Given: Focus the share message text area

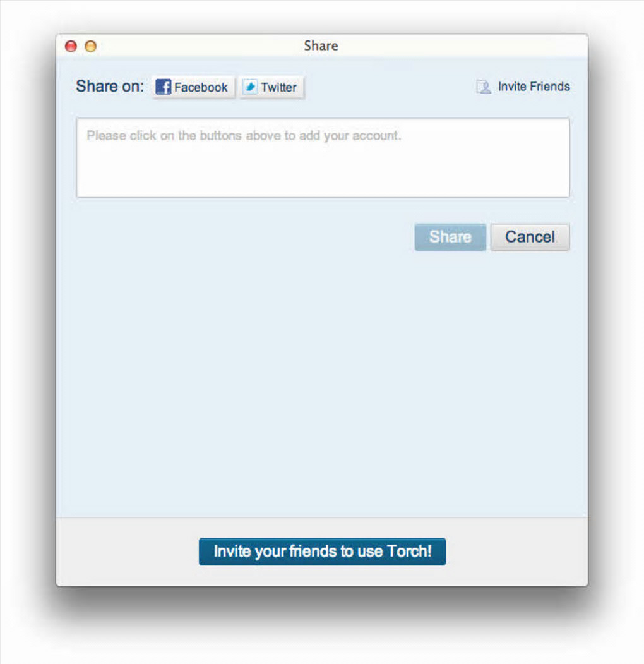Looking at the screenshot, I should tap(323, 157).
